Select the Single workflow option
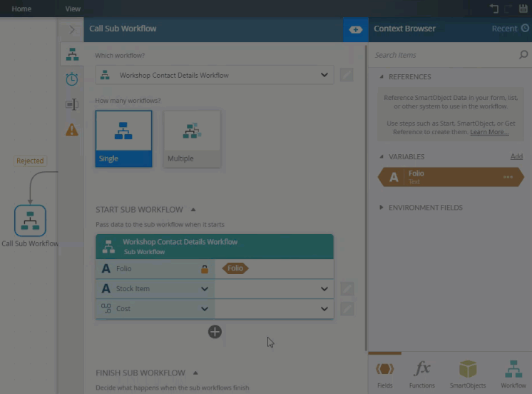Viewport: 532px width, 394px height. tap(123, 138)
